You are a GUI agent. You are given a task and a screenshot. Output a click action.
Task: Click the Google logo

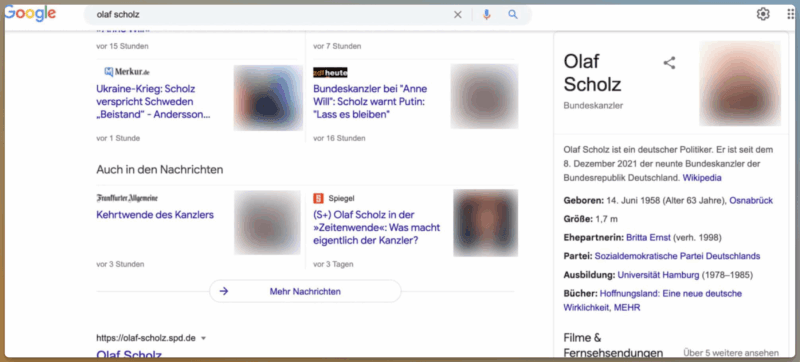click(x=30, y=14)
